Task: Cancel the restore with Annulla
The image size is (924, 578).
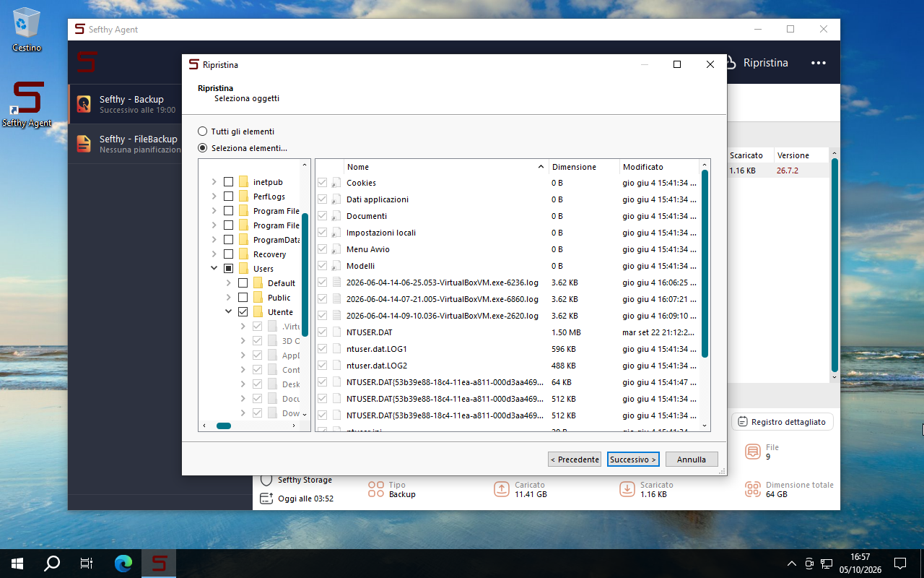Action: 692,460
